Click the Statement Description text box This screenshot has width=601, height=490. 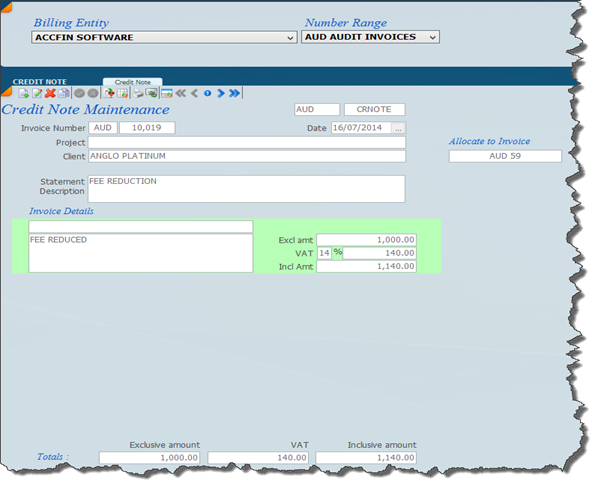tap(246, 188)
